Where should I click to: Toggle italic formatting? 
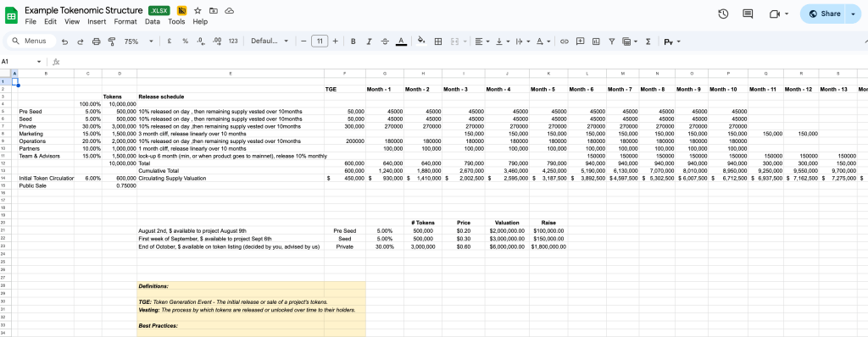pos(370,41)
